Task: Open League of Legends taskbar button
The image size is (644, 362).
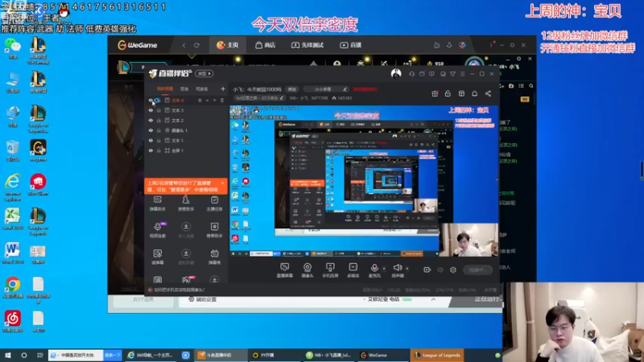Action: [x=438, y=355]
